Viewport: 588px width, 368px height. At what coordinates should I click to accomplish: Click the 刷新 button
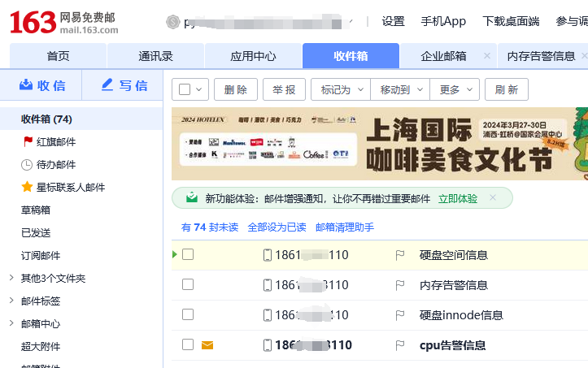tap(507, 89)
